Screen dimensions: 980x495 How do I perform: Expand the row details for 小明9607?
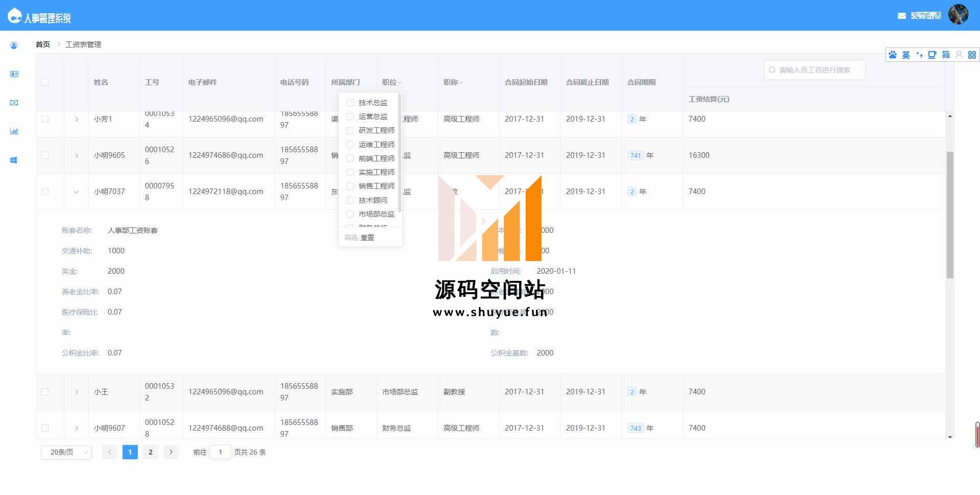(77, 428)
